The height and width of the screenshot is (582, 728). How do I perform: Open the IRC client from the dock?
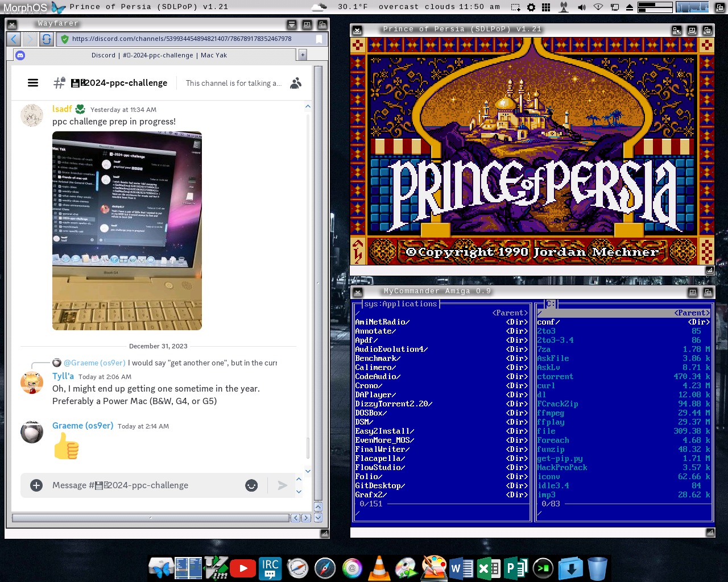[270, 568]
